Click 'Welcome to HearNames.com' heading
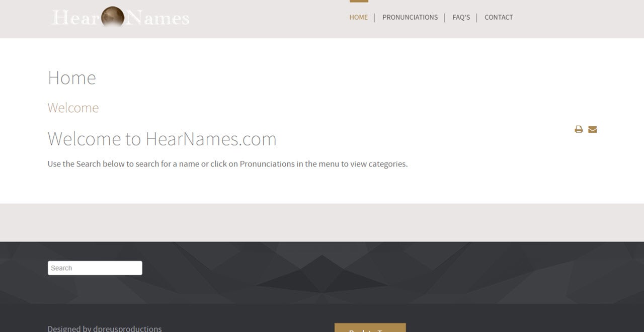This screenshot has height=332, width=644. tap(162, 138)
